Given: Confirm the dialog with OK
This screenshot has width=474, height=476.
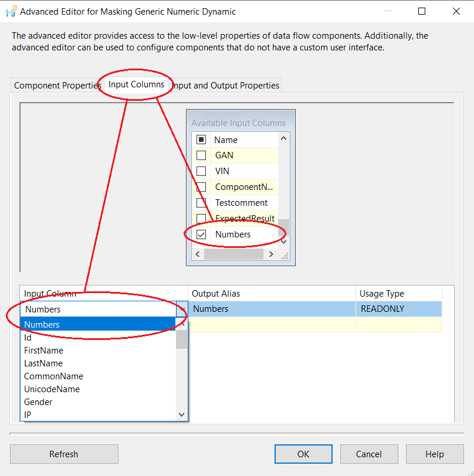Looking at the screenshot, I should click(303, 454).
